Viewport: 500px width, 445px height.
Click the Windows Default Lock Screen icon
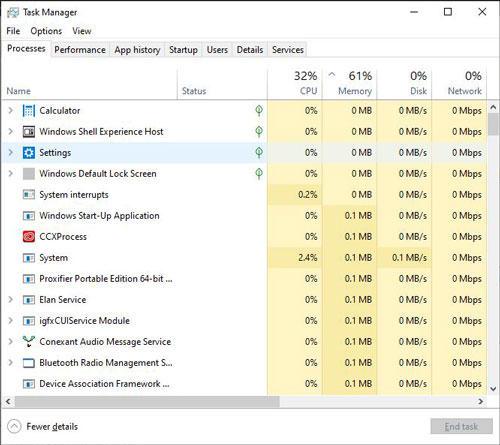pyautogui.click(x=29, y=174)
